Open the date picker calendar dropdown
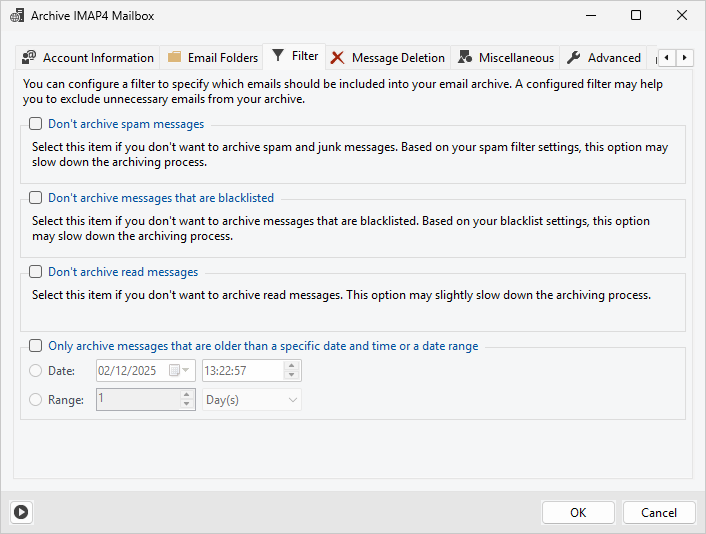The image size is (706, 534). coord(180,371)
